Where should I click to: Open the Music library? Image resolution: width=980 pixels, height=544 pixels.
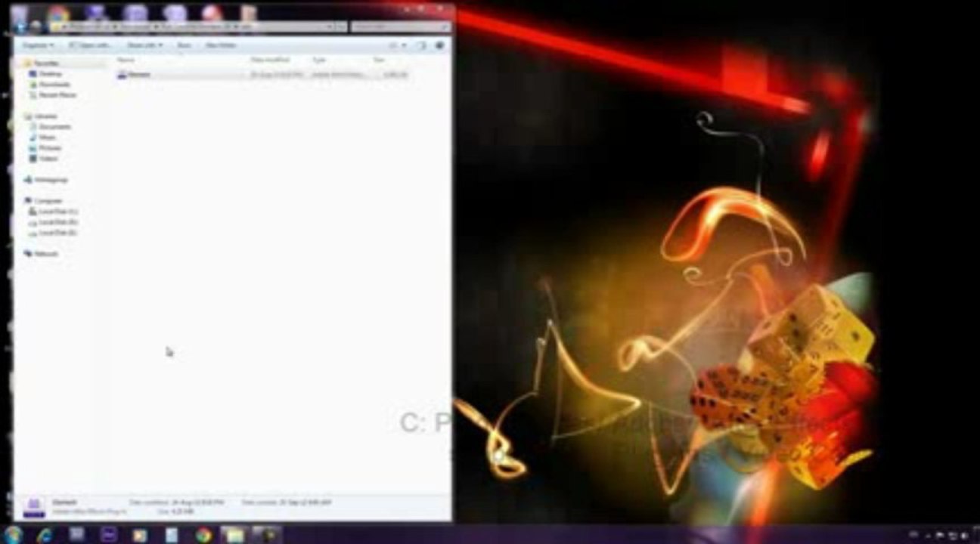tap(47, 138)
